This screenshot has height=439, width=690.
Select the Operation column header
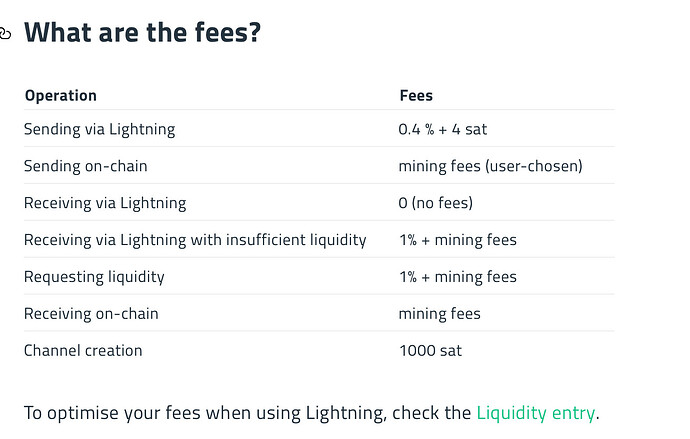[x=61, y=95]
